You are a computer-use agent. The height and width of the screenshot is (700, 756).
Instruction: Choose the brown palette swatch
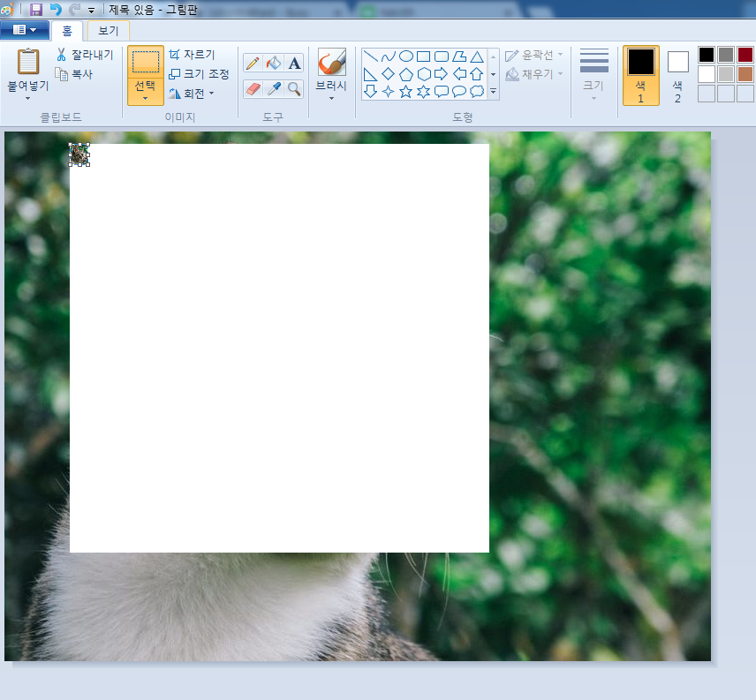745,74
